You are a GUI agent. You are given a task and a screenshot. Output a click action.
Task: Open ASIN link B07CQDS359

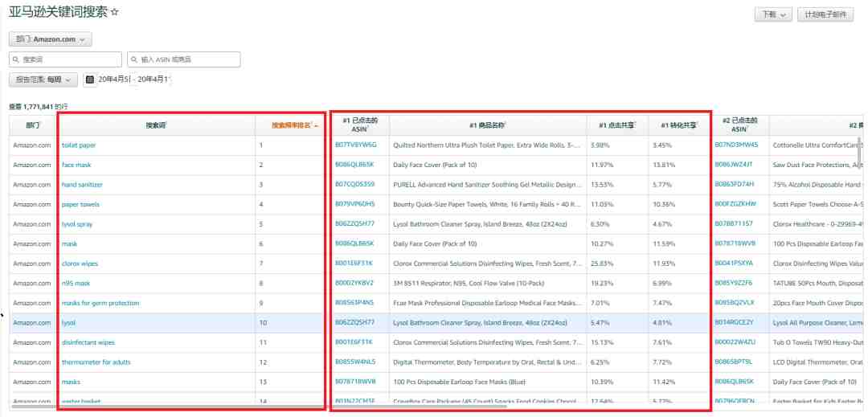[354, 184]
